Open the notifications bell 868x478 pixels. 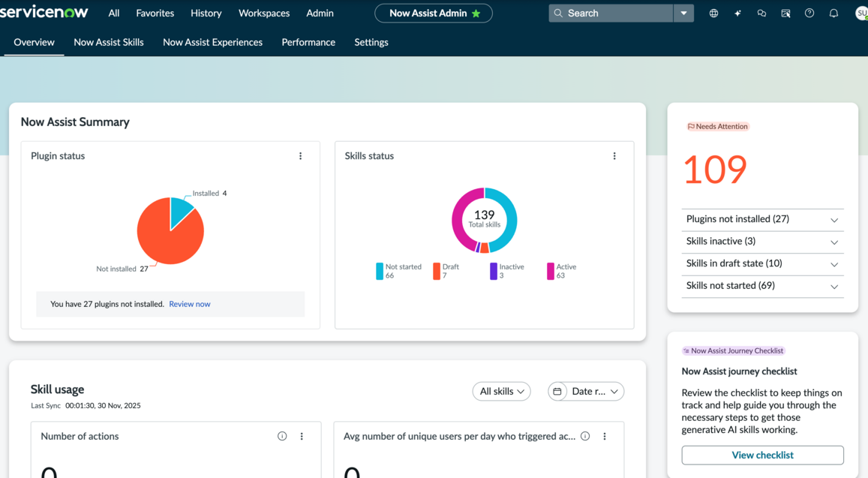coord(833,14)
